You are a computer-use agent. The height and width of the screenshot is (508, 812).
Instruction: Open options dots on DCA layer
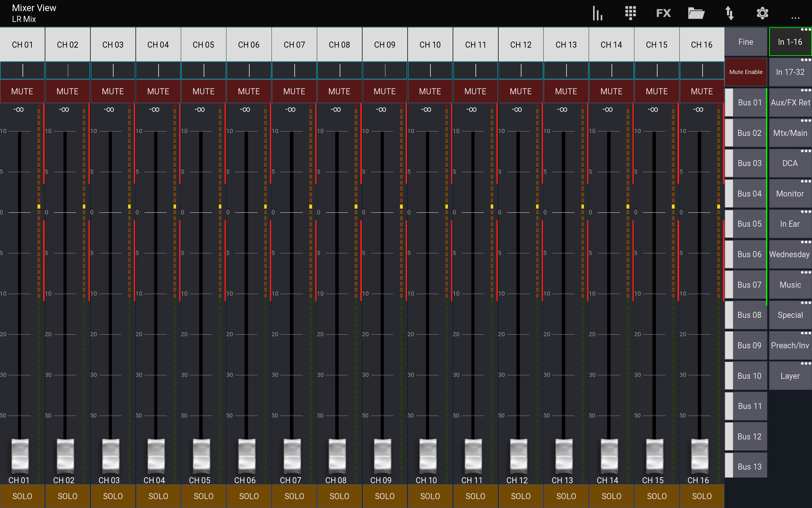[x=806, y=151]
